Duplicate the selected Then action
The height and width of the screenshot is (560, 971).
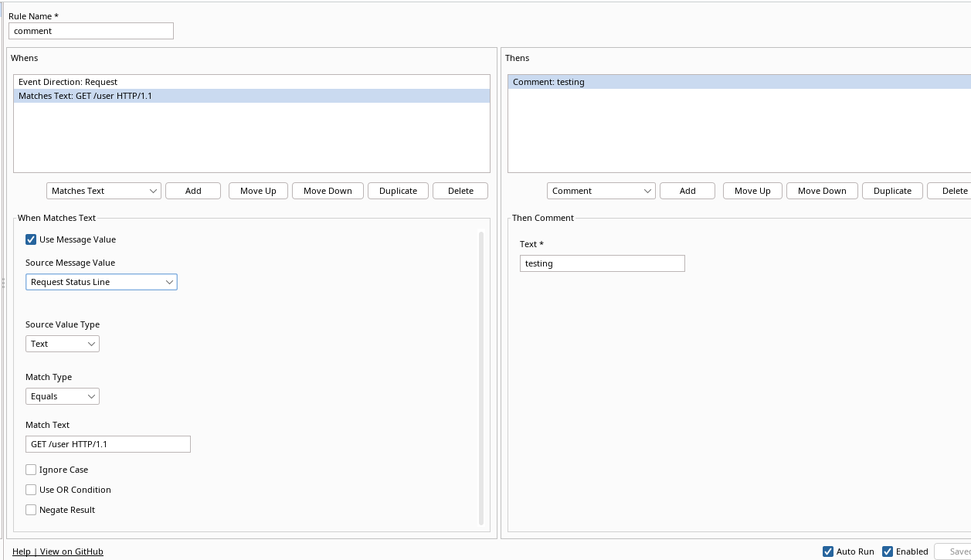coord(891,191)
